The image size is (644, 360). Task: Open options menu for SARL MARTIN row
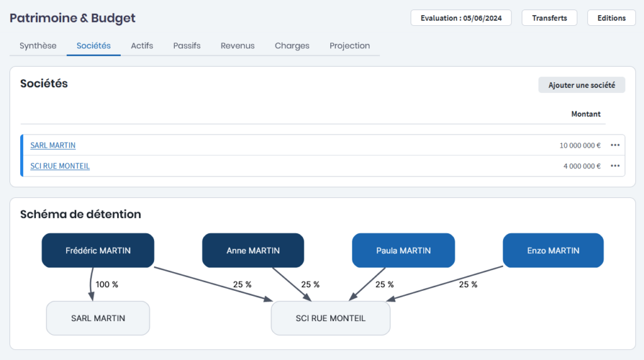(614, 145)
